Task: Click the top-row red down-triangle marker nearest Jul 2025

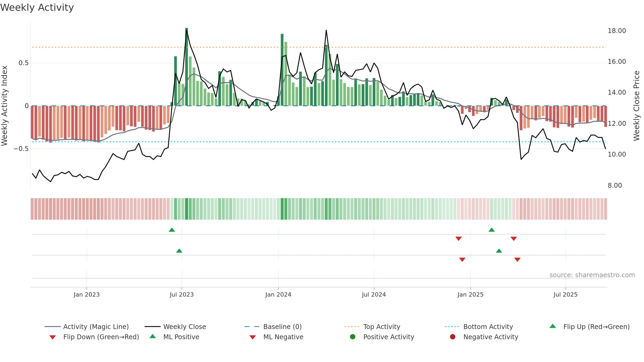Action: (x=514, y=239)
